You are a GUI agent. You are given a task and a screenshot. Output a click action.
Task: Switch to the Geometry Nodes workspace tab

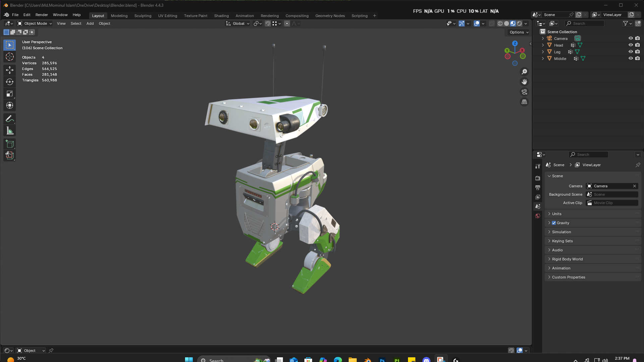point(330,16)
